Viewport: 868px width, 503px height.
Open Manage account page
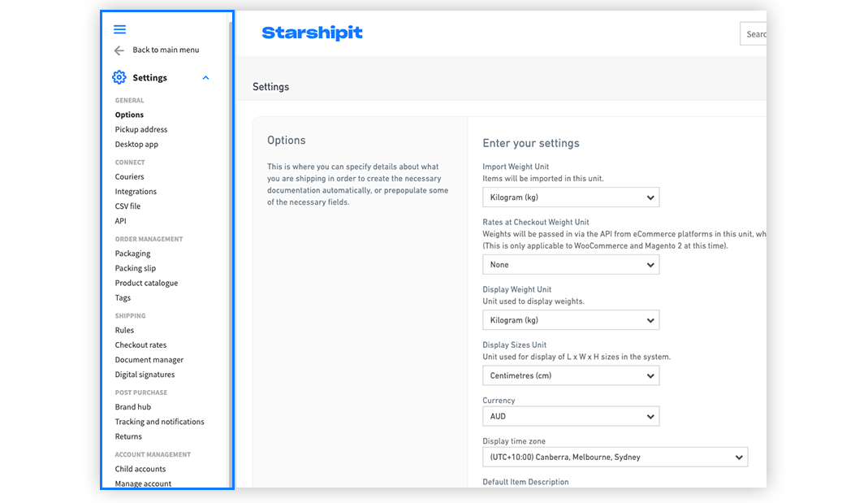coord(144,483)
